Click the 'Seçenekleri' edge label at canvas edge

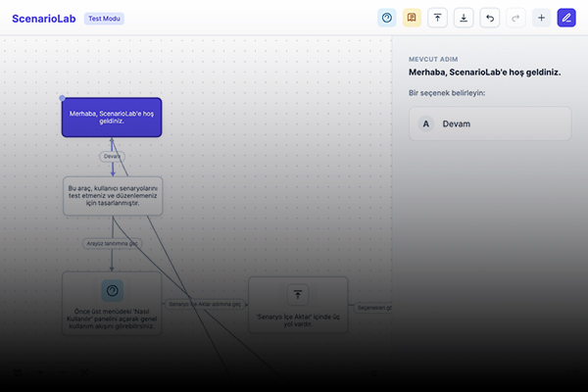click(373, 308)
